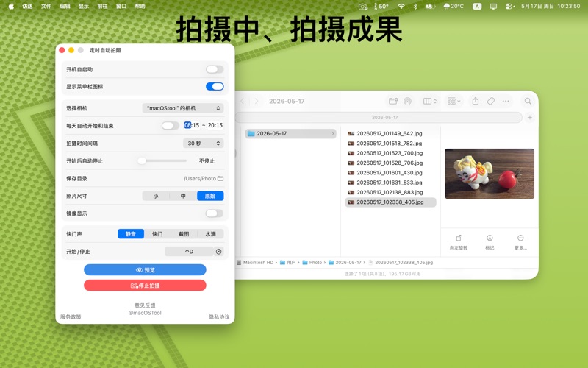Click the new folder icon in Finder toolbar
The width and height of the screenshot is (588, 368).
pyautogui.click(x=393, y=101)
